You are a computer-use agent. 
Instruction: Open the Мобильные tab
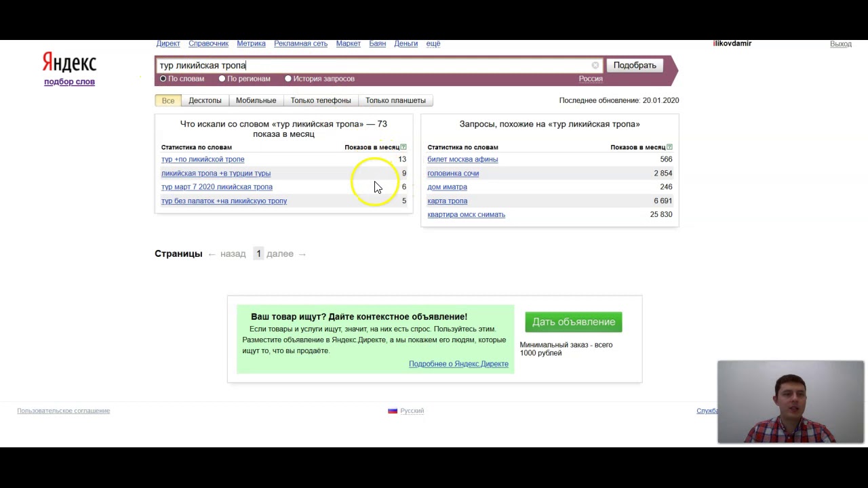click(256, 100)
